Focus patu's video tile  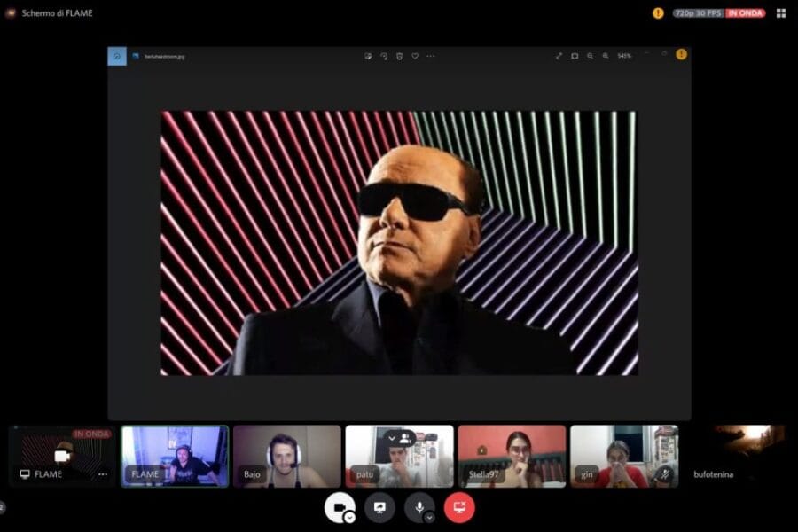[400, 457]
